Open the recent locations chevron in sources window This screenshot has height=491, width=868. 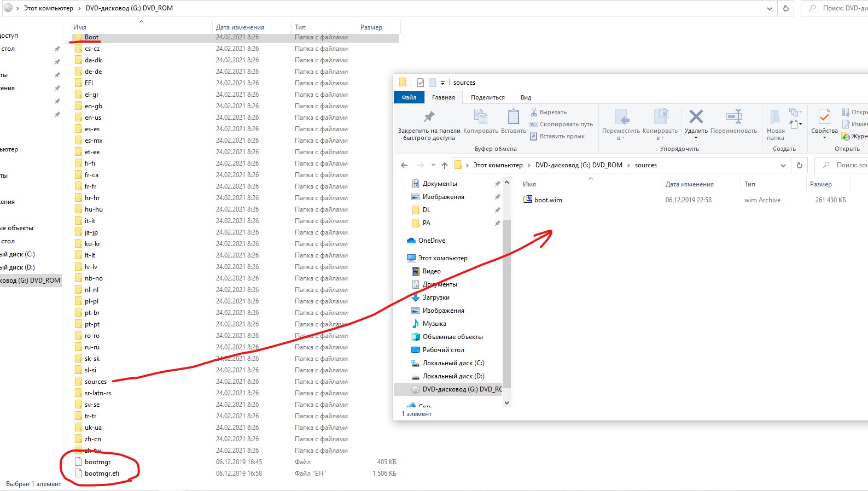433,165
